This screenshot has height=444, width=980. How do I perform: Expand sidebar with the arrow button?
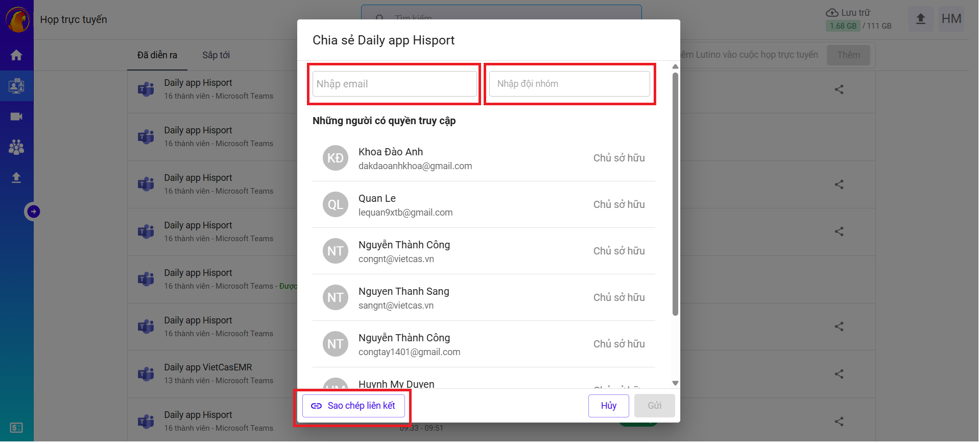tap(33, 212)
